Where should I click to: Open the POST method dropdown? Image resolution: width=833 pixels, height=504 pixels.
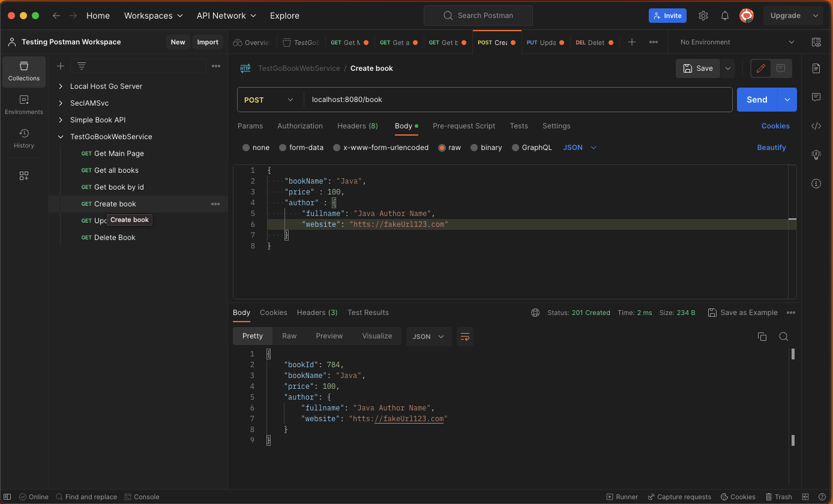pyautogui.click(x=270, y=100)
